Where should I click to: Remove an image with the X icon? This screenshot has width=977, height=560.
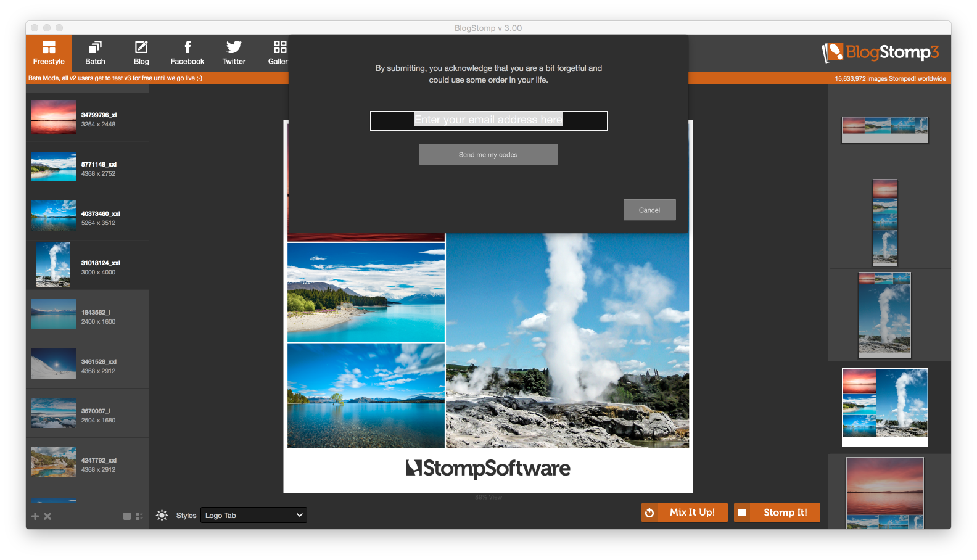pos(47,516)
